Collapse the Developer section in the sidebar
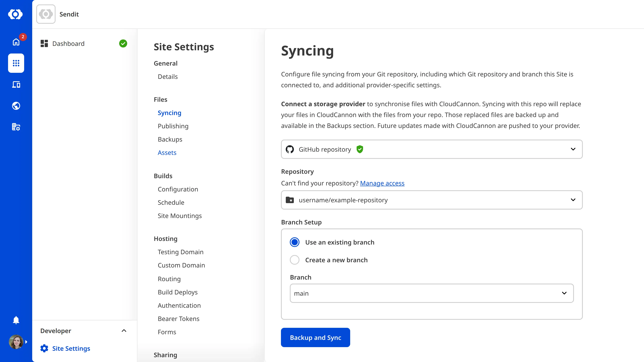644x362 pixels. (124, 330)
